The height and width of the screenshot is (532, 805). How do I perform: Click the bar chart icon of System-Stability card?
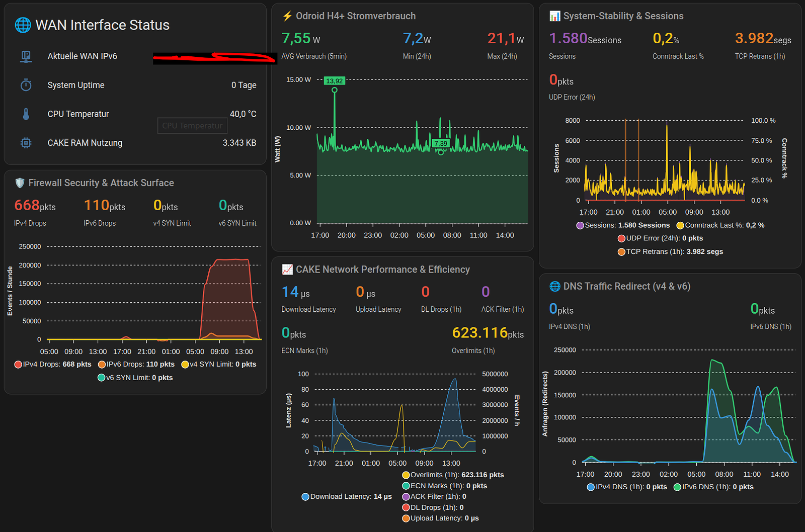(555, 16)
